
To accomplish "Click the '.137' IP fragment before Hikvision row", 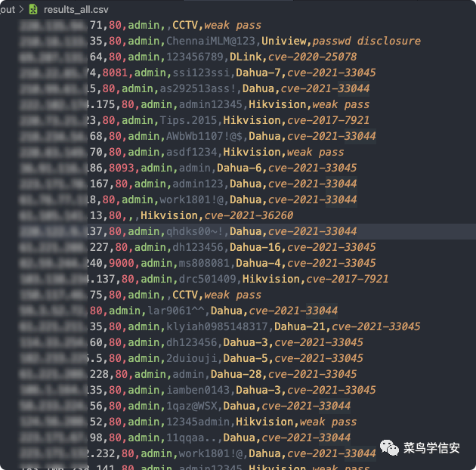I will pyautogui.click(x=102, y=279).
